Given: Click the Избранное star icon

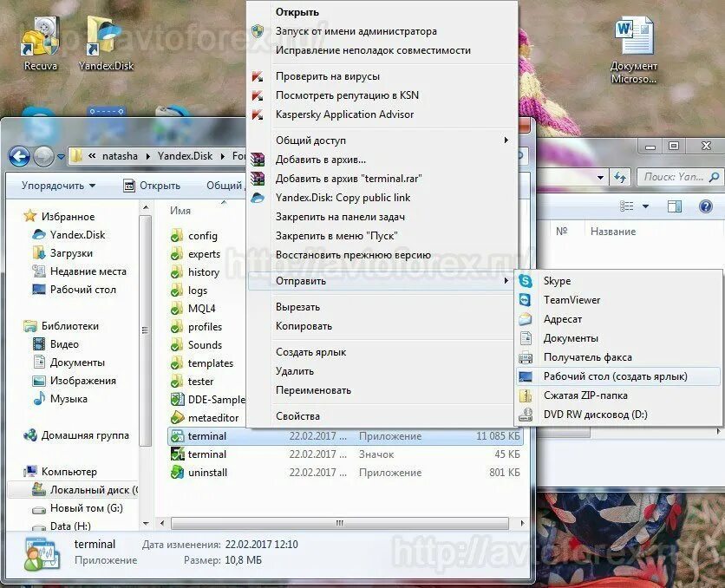Looking at the screenshot, I should (x=29, y=216).
